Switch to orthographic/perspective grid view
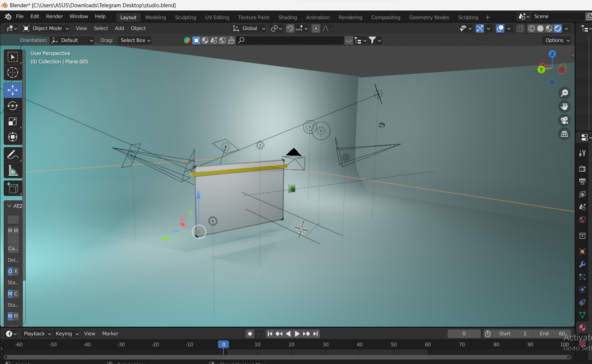This screenshot has width=592, height=364. (564, 134)
